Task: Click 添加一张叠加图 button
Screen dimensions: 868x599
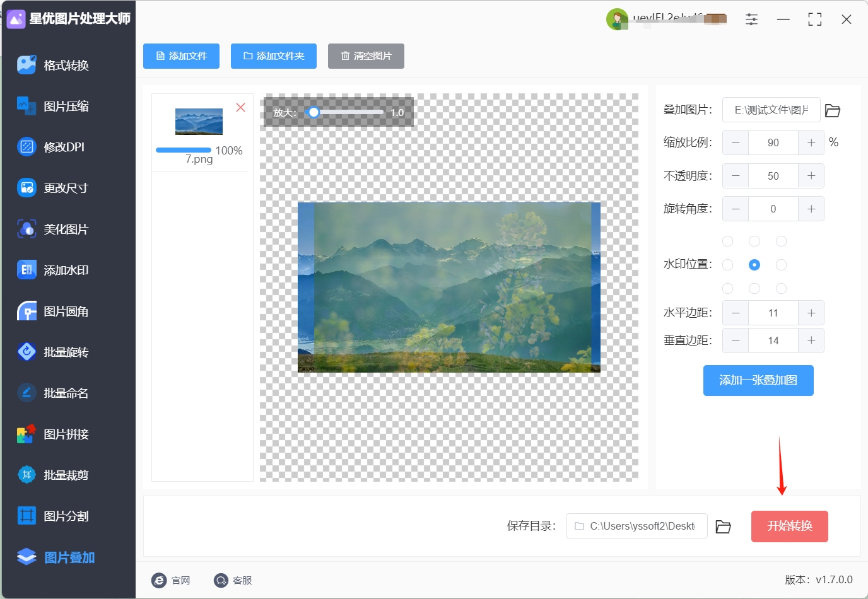Action: 758,380
